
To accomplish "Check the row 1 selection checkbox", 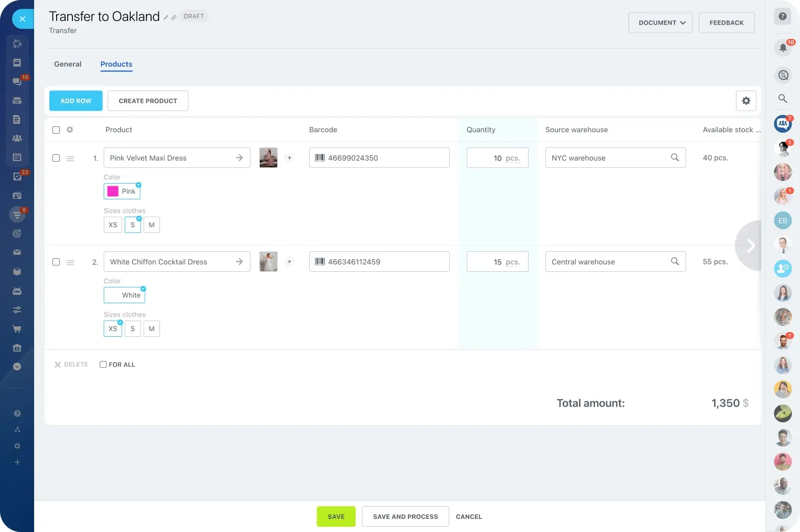I will click(56, 158).
